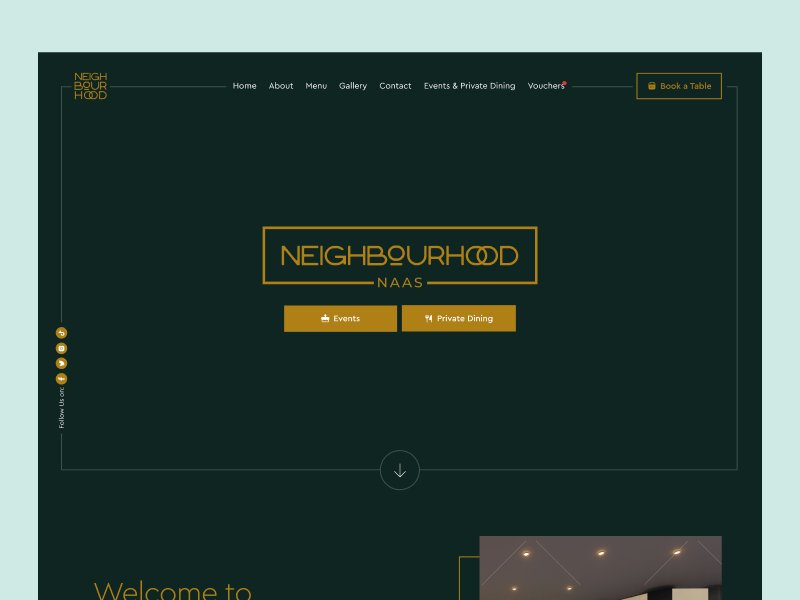800x600 pixels.
Task: Open the About page from navigation
Action: (x=281, y=86)
